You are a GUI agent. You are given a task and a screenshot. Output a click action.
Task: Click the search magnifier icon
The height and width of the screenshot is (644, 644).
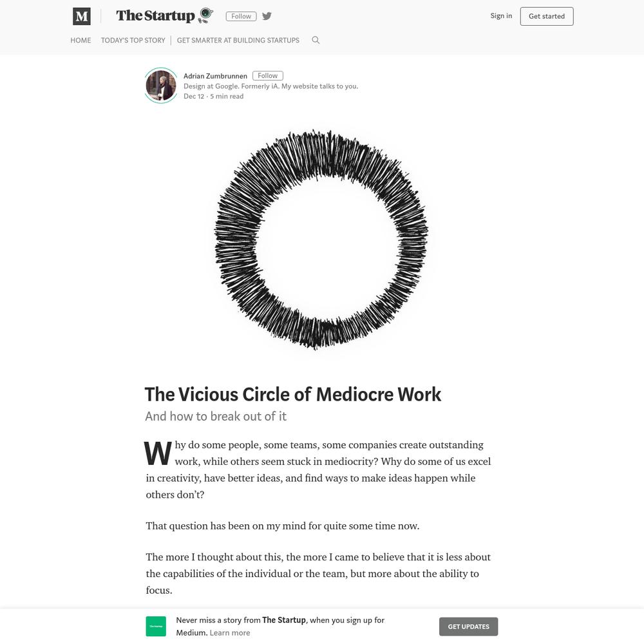tap(316, 40)
